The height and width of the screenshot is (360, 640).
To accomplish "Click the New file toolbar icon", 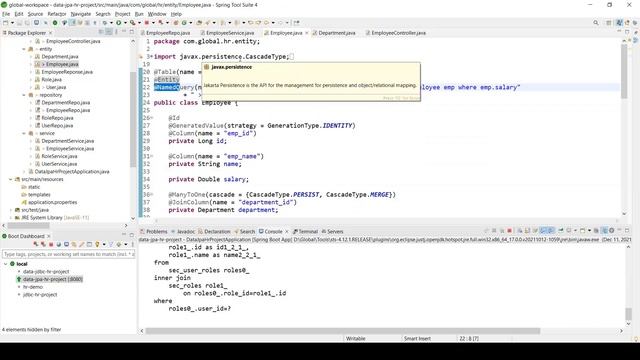I will point(6,23).
